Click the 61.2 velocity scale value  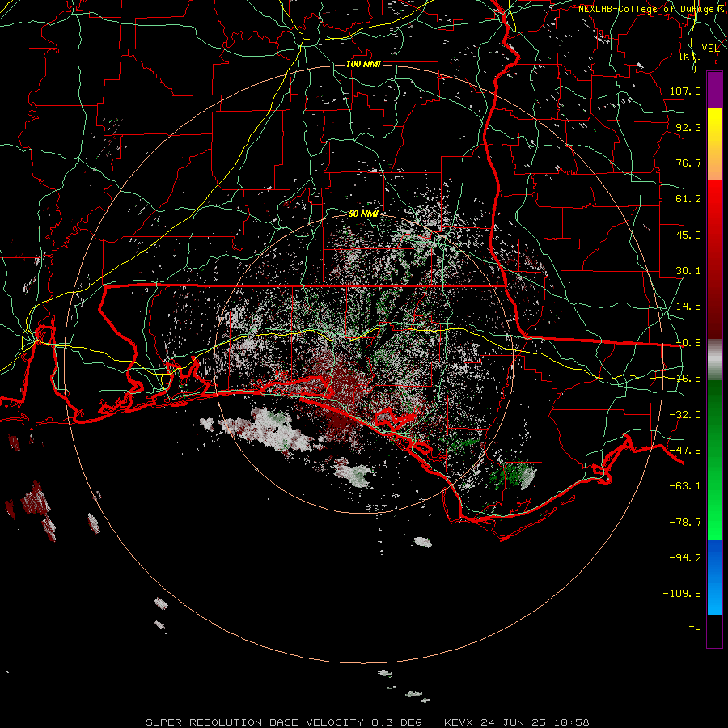(x=688, y=199)
